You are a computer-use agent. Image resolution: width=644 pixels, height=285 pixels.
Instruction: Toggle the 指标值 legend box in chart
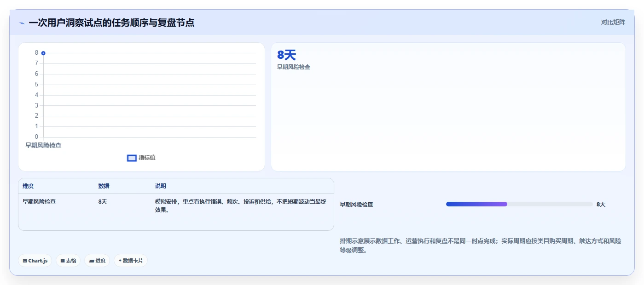pos(132,158)
